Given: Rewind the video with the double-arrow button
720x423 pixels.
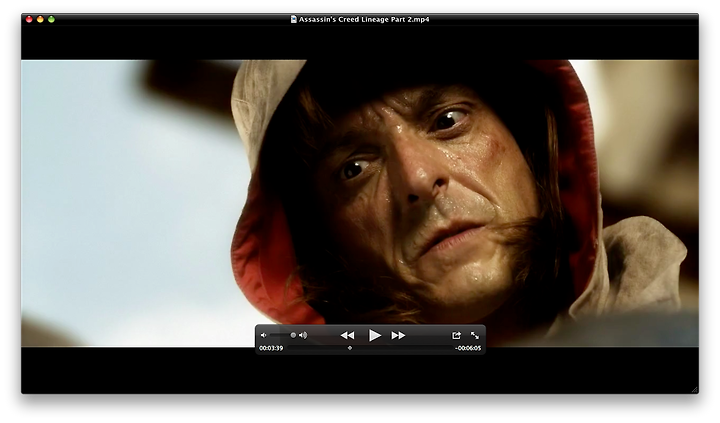Looking at the screenshot, I should tap(348, 336).
